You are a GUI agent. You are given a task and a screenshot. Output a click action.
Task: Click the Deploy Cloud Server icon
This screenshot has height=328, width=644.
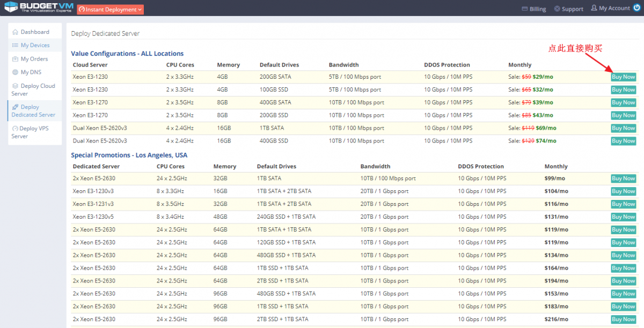pyautogui.click(x=16, y=86)
